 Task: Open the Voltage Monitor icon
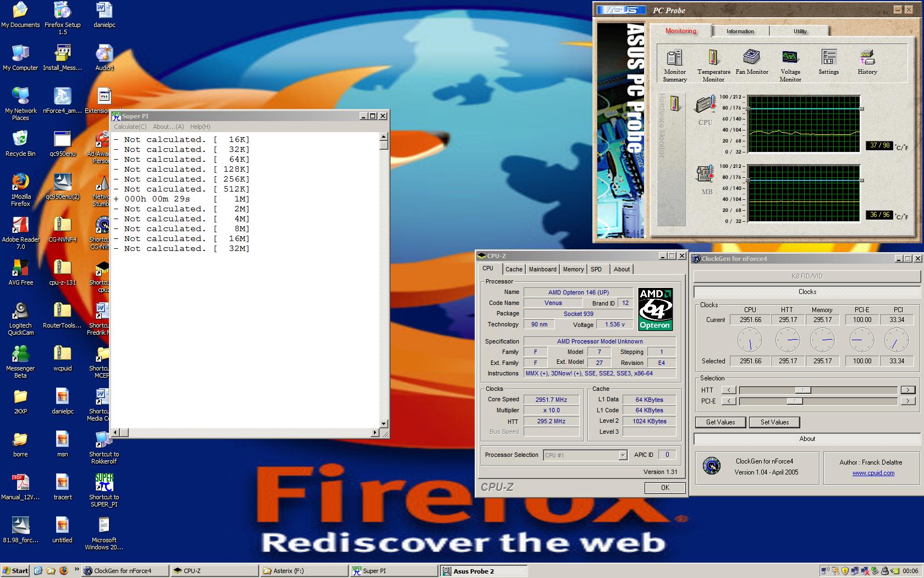coord(790,58)
